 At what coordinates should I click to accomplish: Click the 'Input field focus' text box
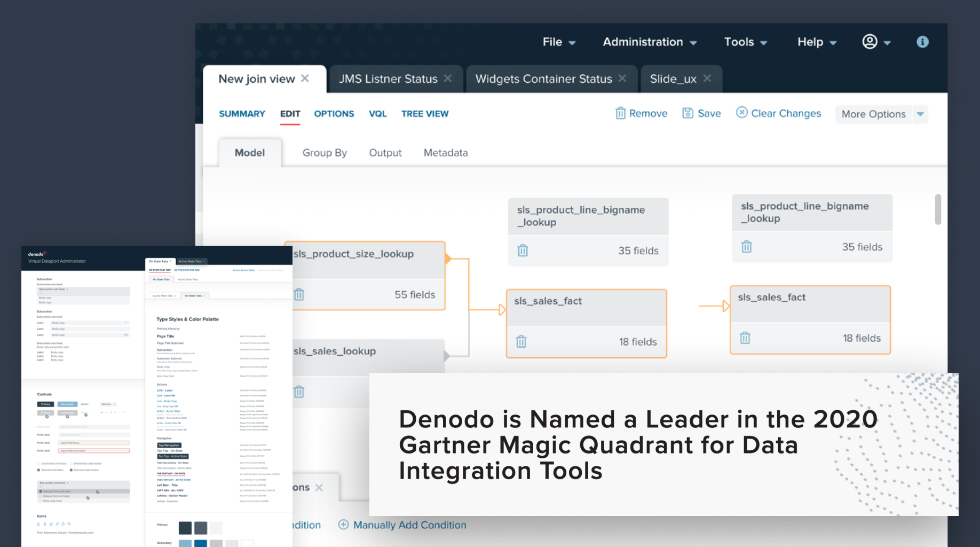(94, 443)
